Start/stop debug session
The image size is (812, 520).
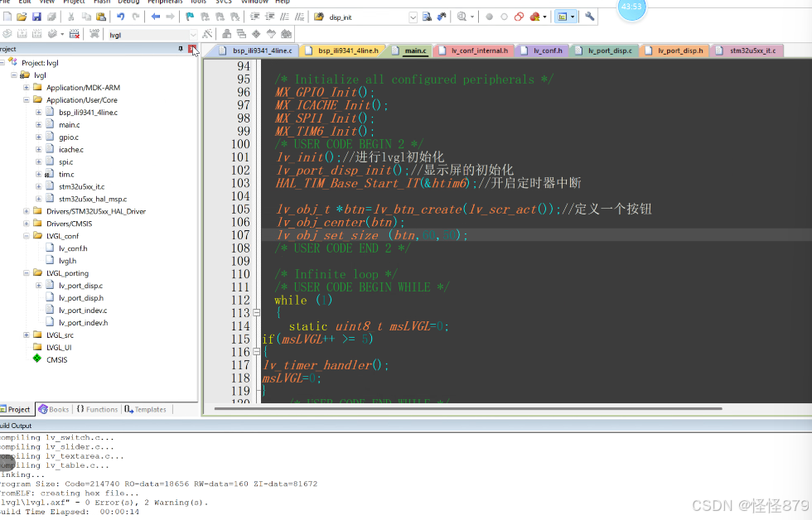tap(462, 17)
